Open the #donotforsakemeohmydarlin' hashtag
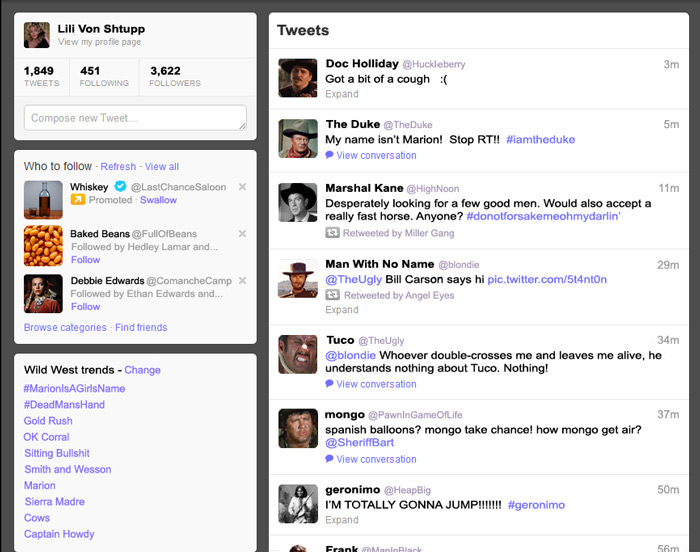700x552 pixels. (543, 216)
